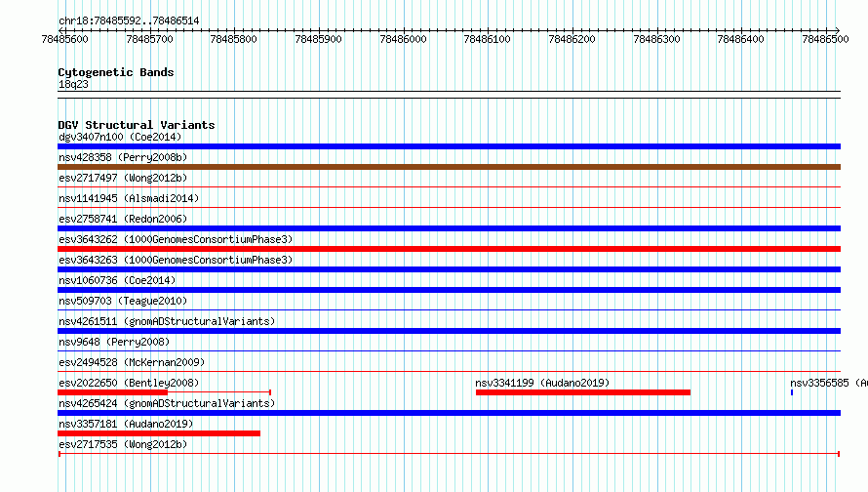Screen dimensions: 868x492
Task: Open variant dgv3407n100 (Coe2014) label
Action: [120, 137]
